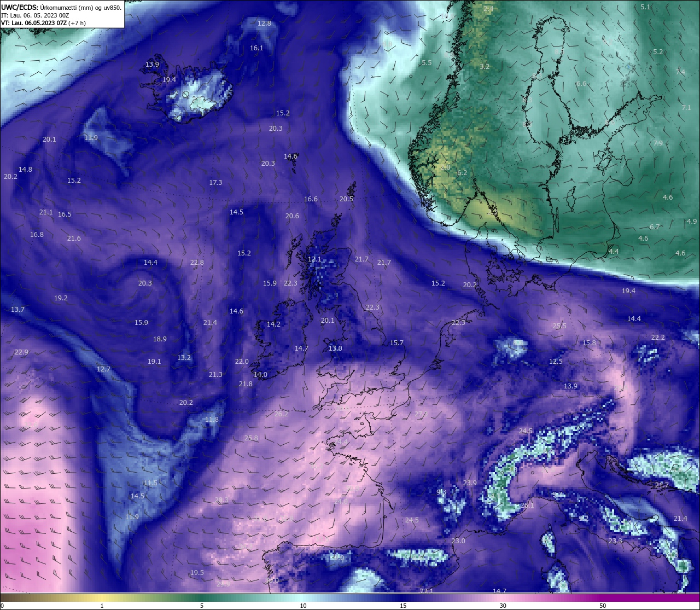The width and height of the screenshot is (700, 610).
Task: Click the 21.1 value label
Action: [x=46, y=212]
